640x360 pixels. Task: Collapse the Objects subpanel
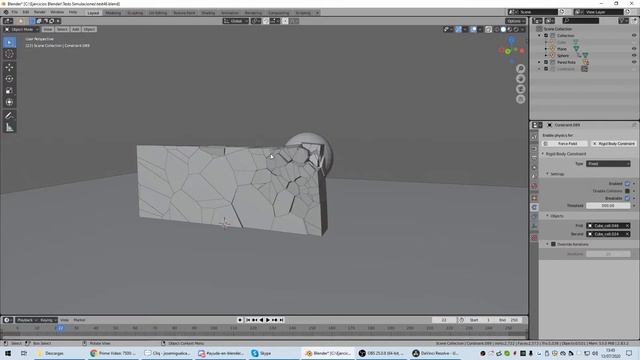(x=548, y=216)
